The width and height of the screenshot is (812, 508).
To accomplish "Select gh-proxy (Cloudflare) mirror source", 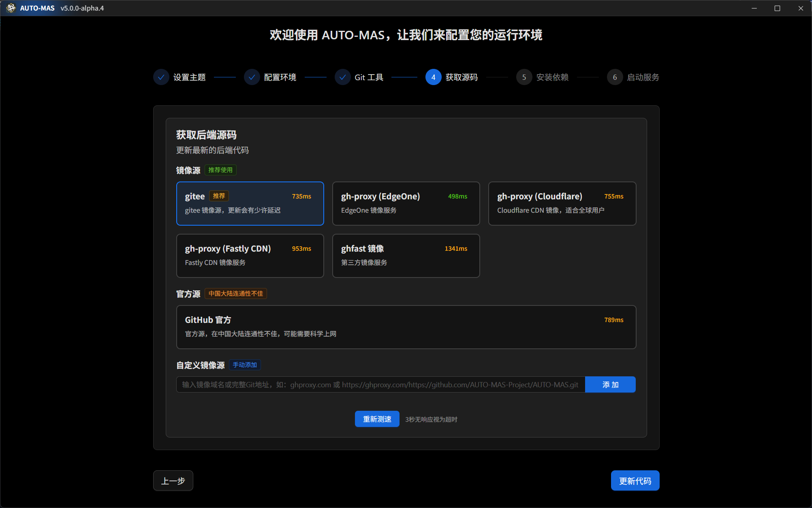I will coord(562,203).
